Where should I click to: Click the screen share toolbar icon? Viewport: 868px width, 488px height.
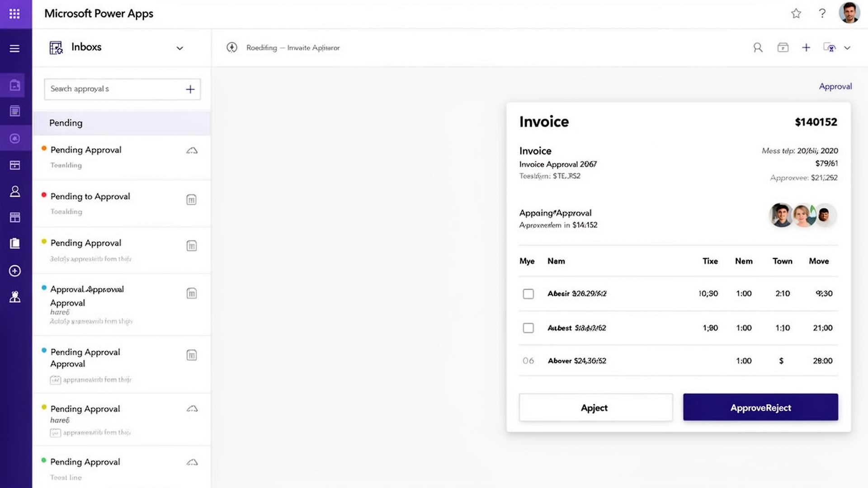click(x=830, y=47)
